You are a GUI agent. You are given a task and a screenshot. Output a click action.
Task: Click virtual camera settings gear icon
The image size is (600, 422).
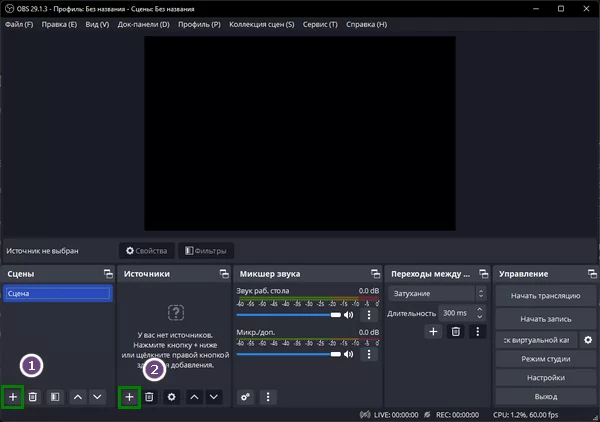pyautogui.click(x=588, y=340)
